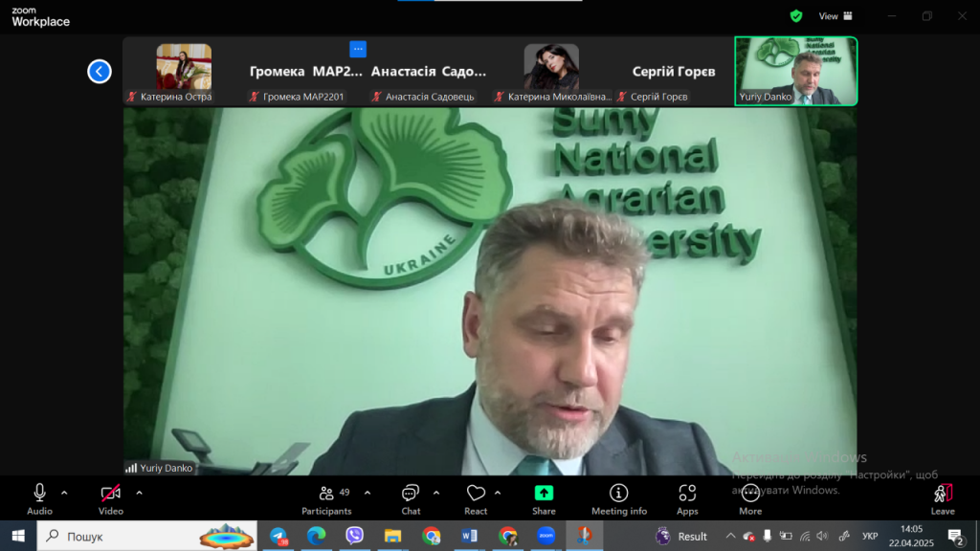Viewport: 980px width, 551px height.
Task: Expand reactions options arrow
Action: click(x=498, y=493)
